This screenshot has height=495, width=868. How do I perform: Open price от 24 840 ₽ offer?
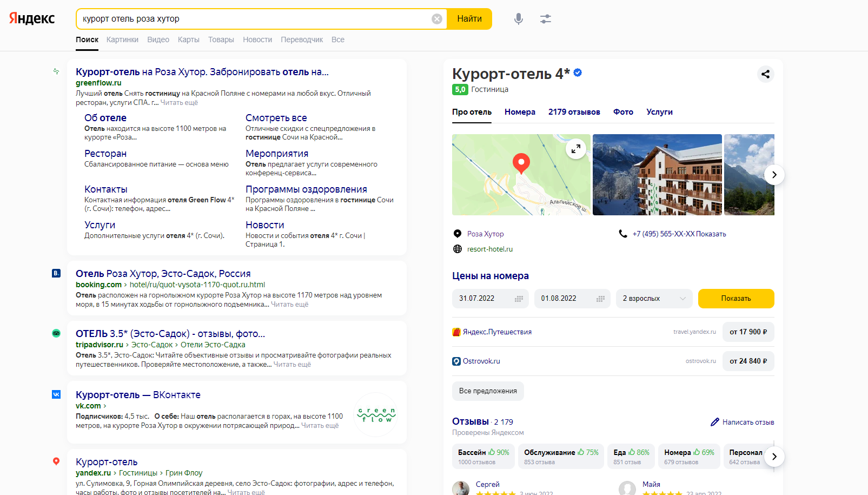pyautogui.click(x=748, y=361)
